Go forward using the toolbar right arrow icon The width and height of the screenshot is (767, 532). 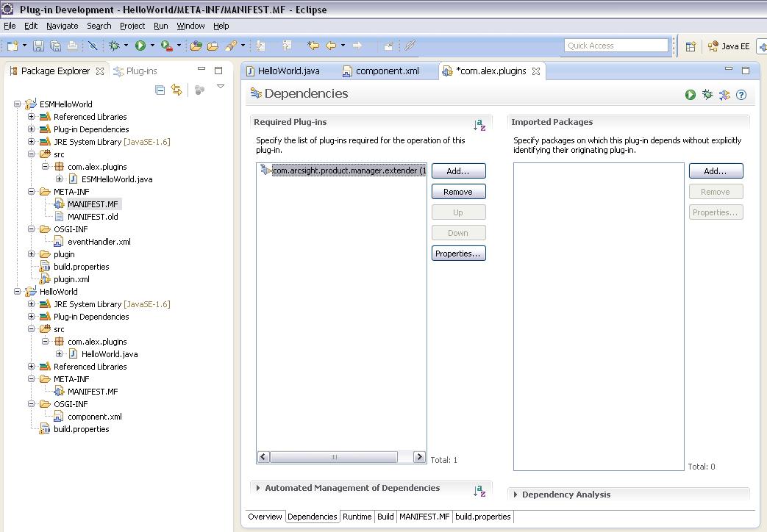357,46
